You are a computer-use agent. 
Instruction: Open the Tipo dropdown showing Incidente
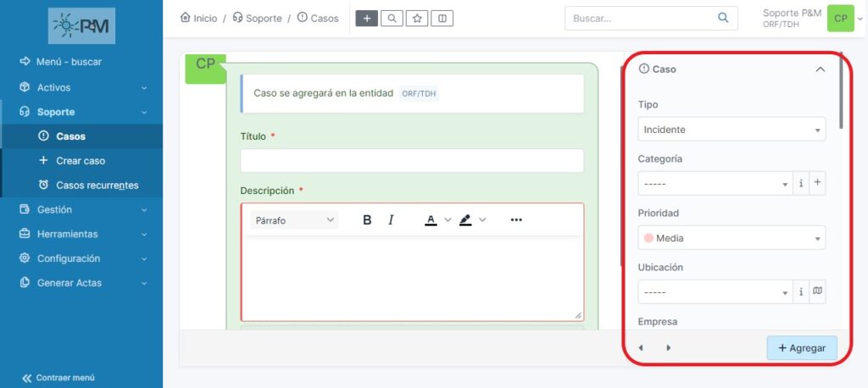(x=731, y=130)
